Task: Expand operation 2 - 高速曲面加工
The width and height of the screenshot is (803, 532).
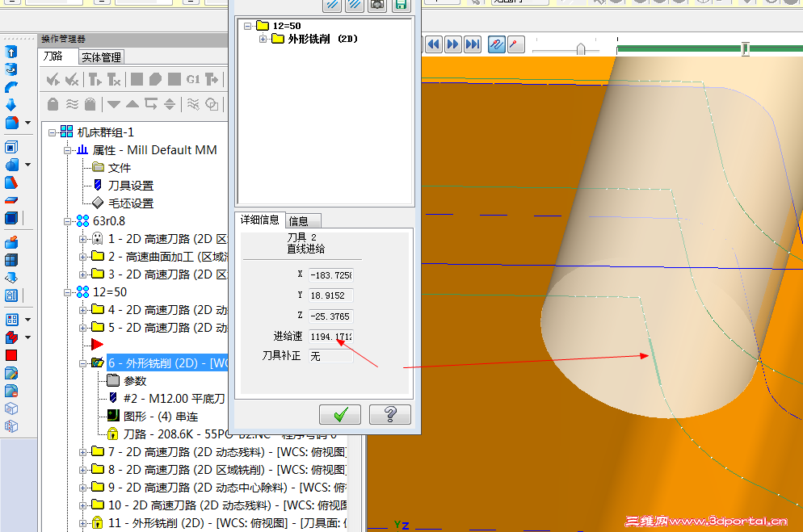Action: pos(82,257)
